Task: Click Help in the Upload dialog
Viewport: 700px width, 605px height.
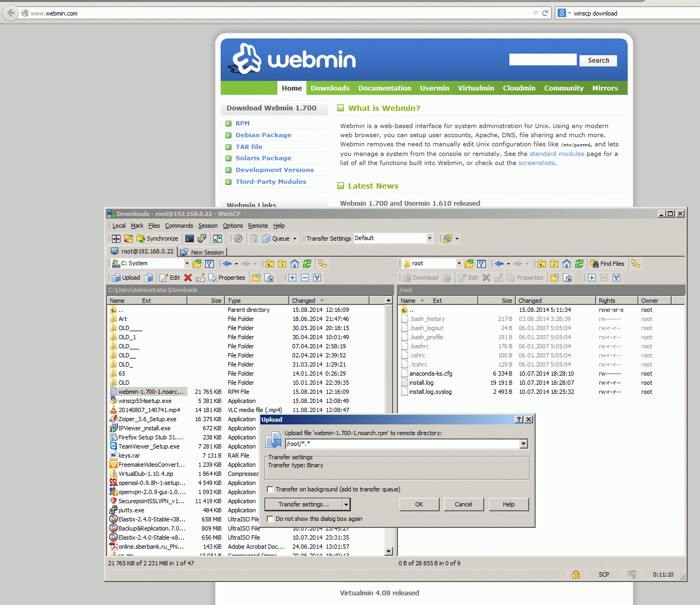Action: coord(509,504)
